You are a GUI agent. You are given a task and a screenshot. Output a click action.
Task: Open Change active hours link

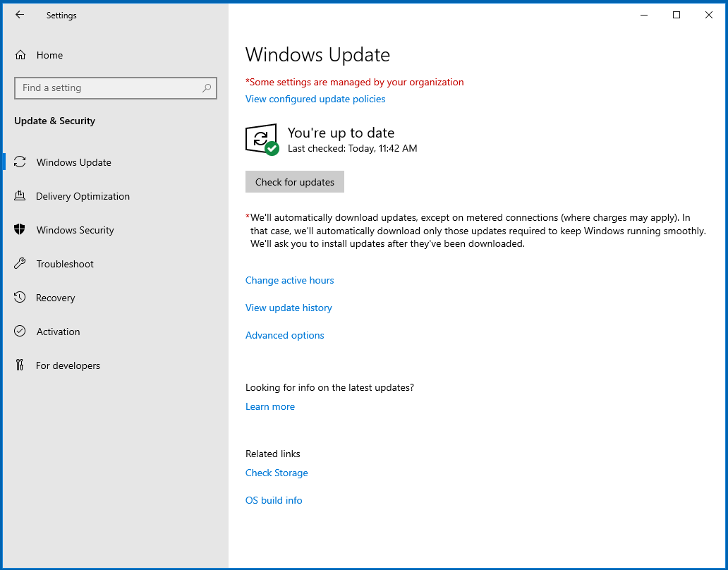(289, 280)
